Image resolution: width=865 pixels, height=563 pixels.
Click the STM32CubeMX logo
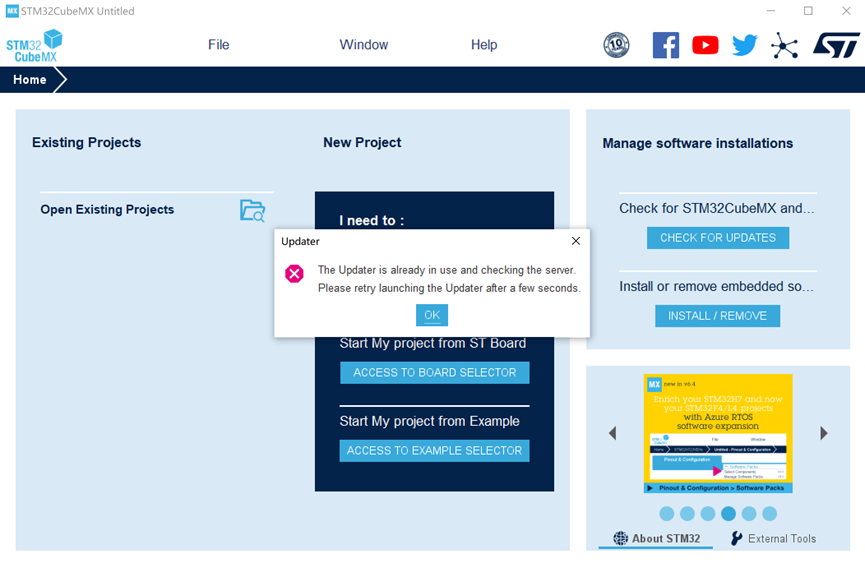[x=34, y=45]
